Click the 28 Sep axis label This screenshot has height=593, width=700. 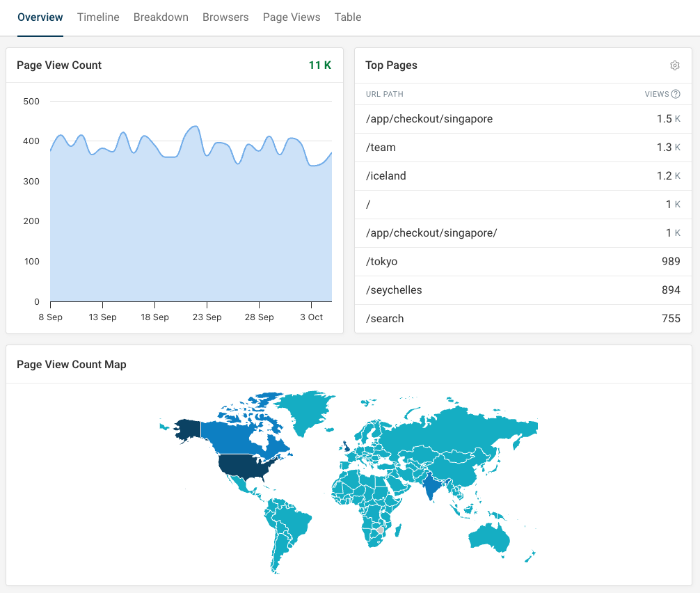(260, 317)
